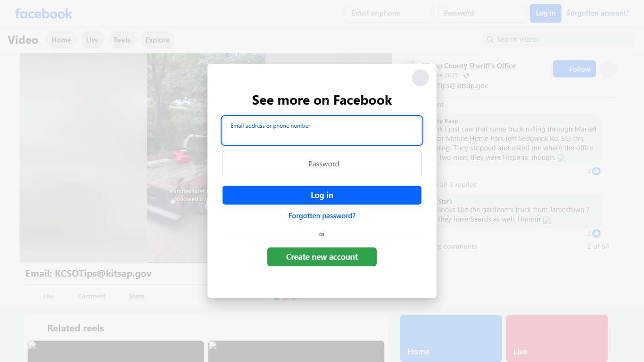Click the Share action under the video
This screenshot has width=644, height=362.
click(137, 296)
